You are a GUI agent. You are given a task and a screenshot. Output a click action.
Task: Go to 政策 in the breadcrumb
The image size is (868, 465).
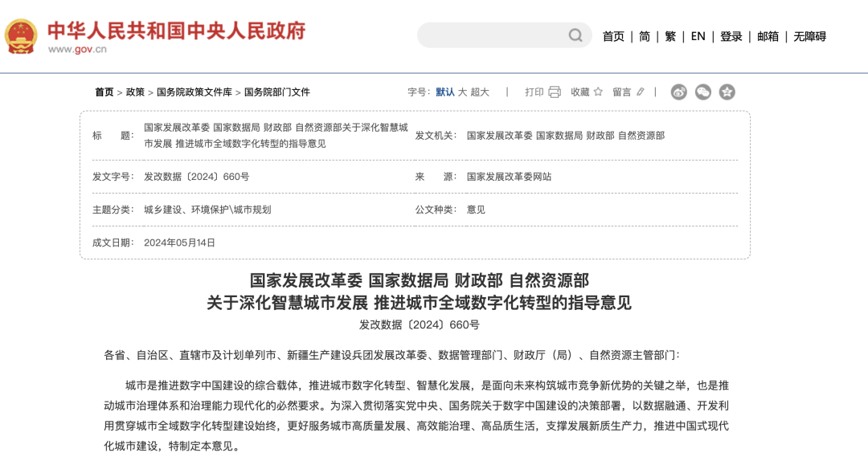coord(135,92)
